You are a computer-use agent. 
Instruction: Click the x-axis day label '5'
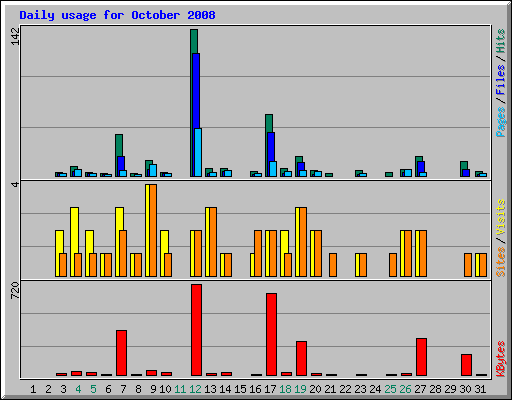93,389
